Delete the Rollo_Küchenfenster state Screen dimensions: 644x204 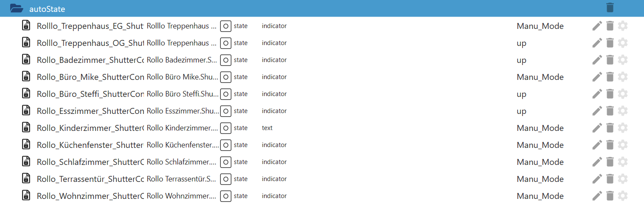point(610,145)
